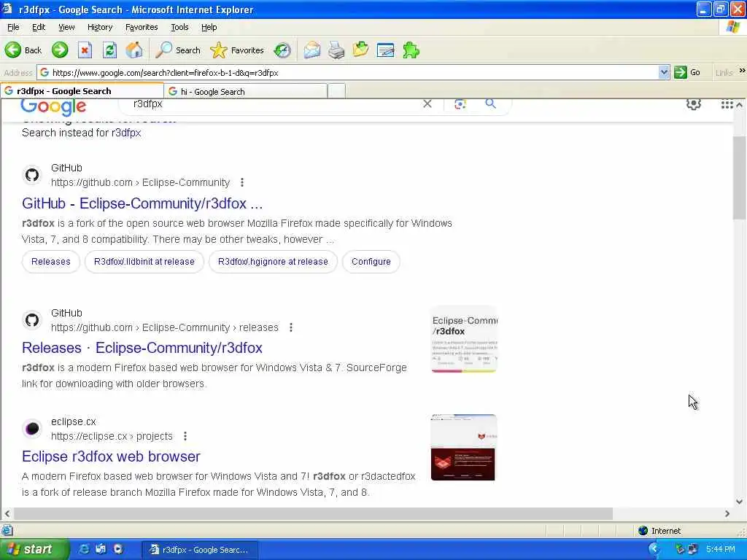Click the Google logo
Viewport: 747px width, 560px height.
tap(53, 106)
